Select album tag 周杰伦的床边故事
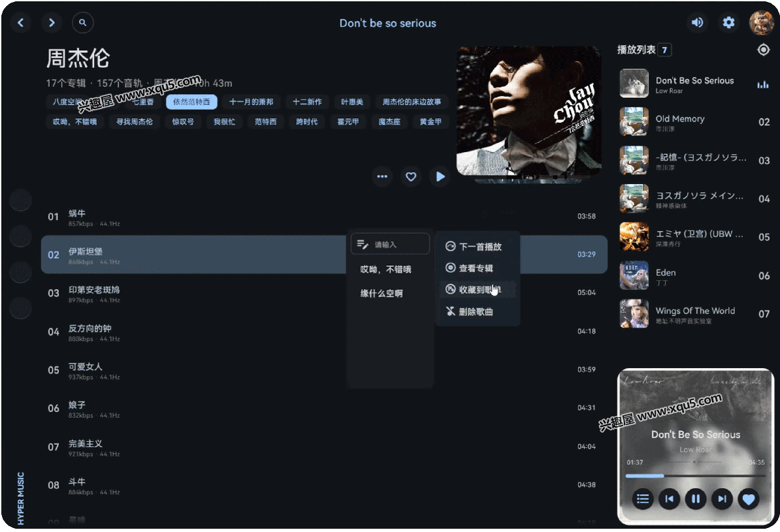The width and height of the screenshot is (780, 532). [412, 102]
